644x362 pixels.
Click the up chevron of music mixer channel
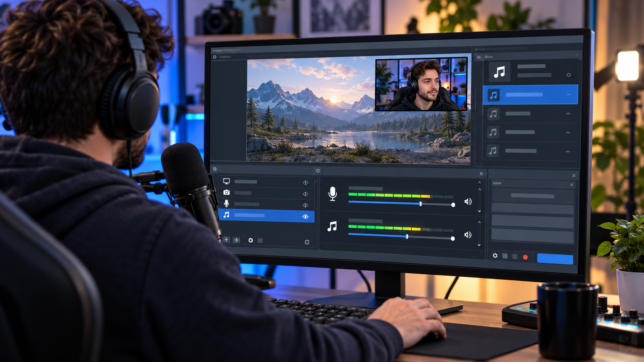[480, 222]
